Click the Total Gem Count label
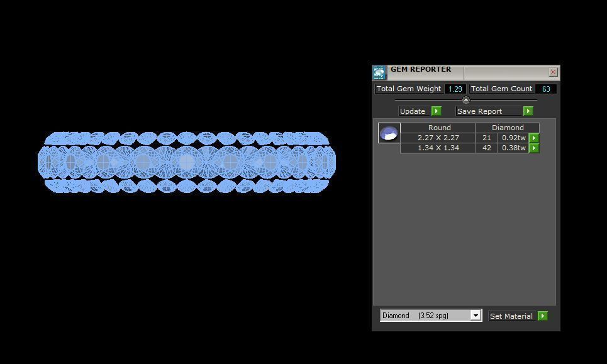This screenshot has width=607, height=364. 501,89
